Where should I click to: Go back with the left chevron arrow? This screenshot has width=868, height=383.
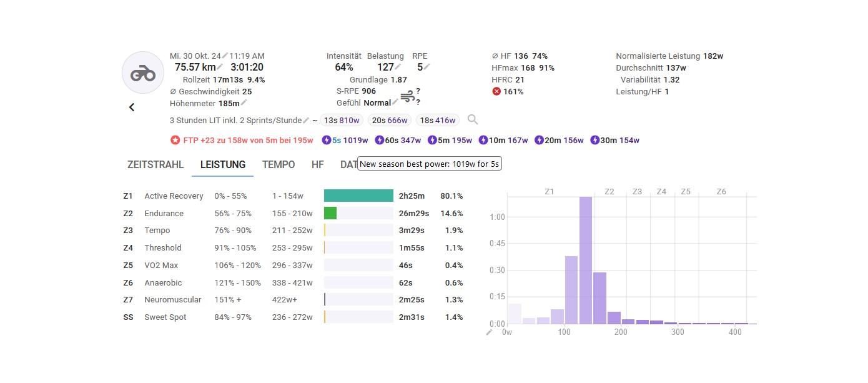132,107
